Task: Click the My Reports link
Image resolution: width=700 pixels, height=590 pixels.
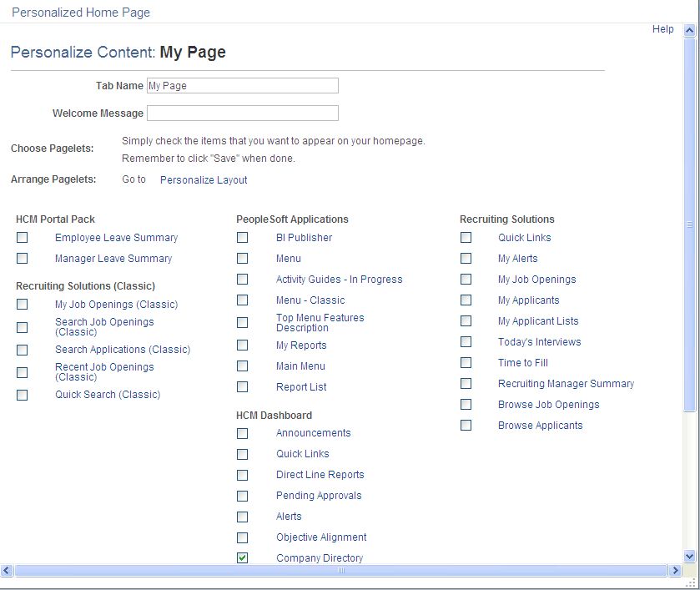Action: coord(300,345)
